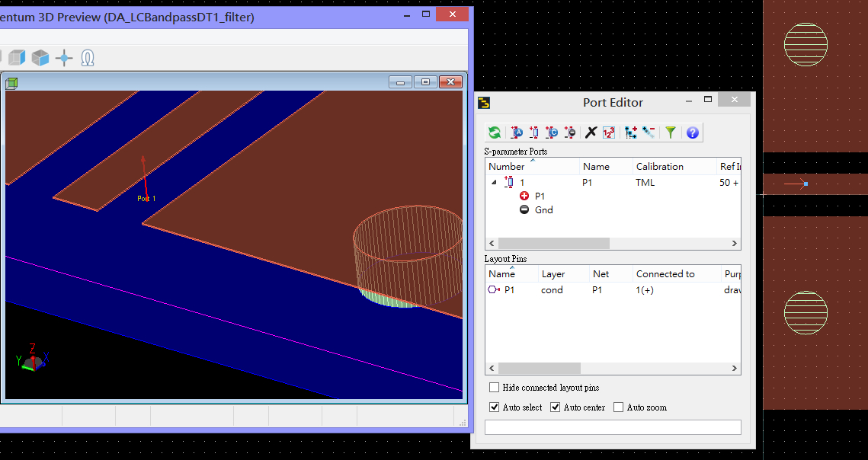Click the Calibration column header
The width and height of the screenshot is (868, 460).
(x=674, y=166)
